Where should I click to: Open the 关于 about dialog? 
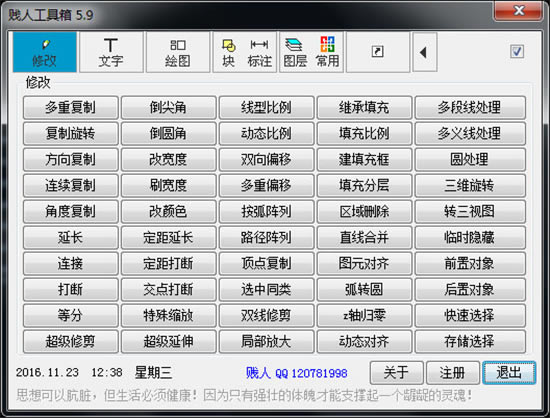pos(397,373)
